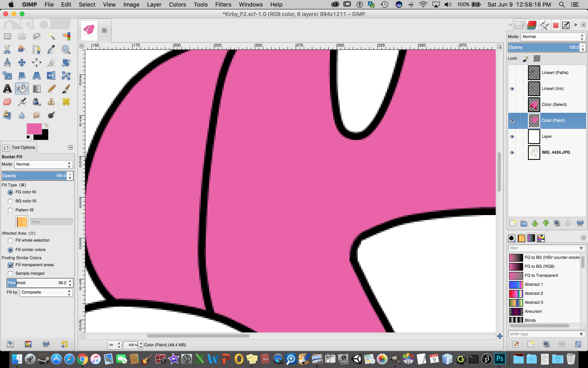Open the layer Mode dropdown
Viewport: 588px width, 368px height.
pyautogui.click(x=553, y=37)
